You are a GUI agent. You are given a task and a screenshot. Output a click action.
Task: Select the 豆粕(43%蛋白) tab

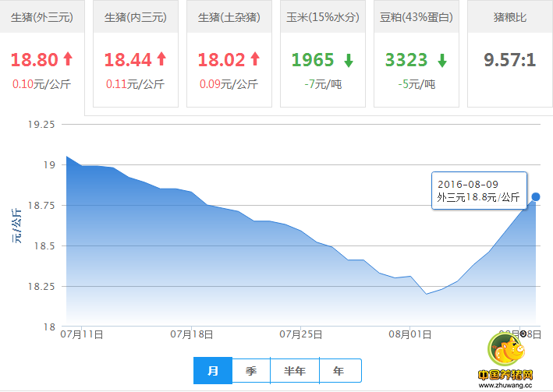click(x=416, y=17)
